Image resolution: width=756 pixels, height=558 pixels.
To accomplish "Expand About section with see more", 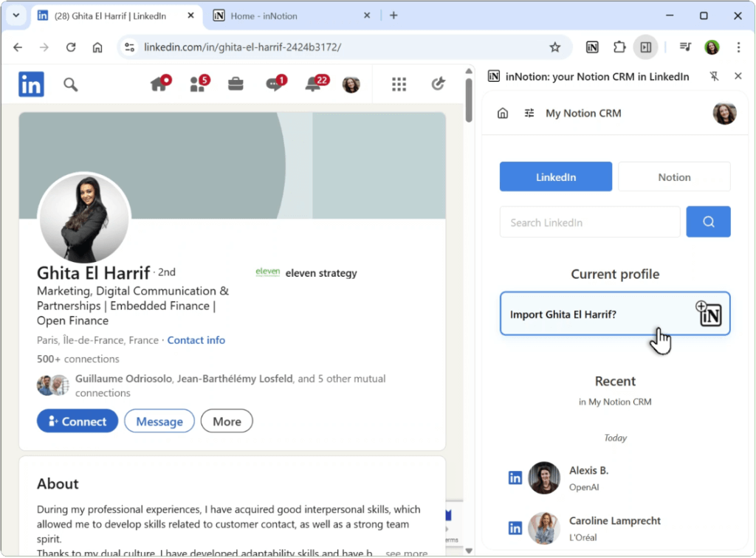I will click(x=406, y=553).
